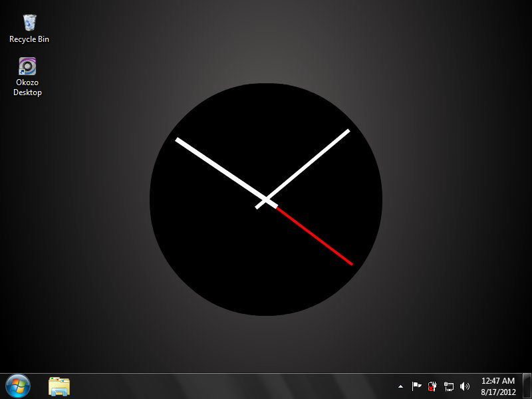This screenshot has height=399, width=532.
Task: Select the Okozo Desktop shortcut icon
Action: pyautogui.click(x=27, y=66)
